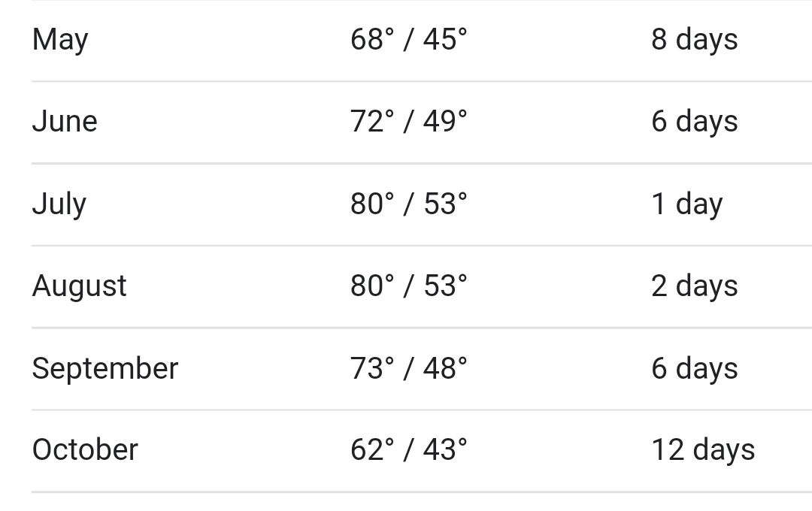Click the June temperature 72° / 49°

[408, 122]
